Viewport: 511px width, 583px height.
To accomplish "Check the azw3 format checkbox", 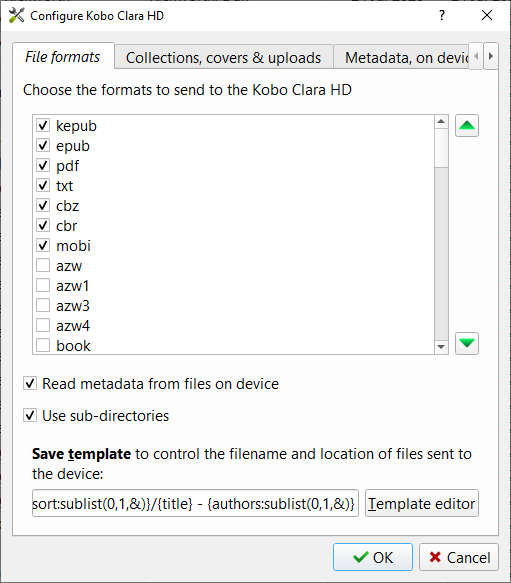I will [x=43, y=306].
